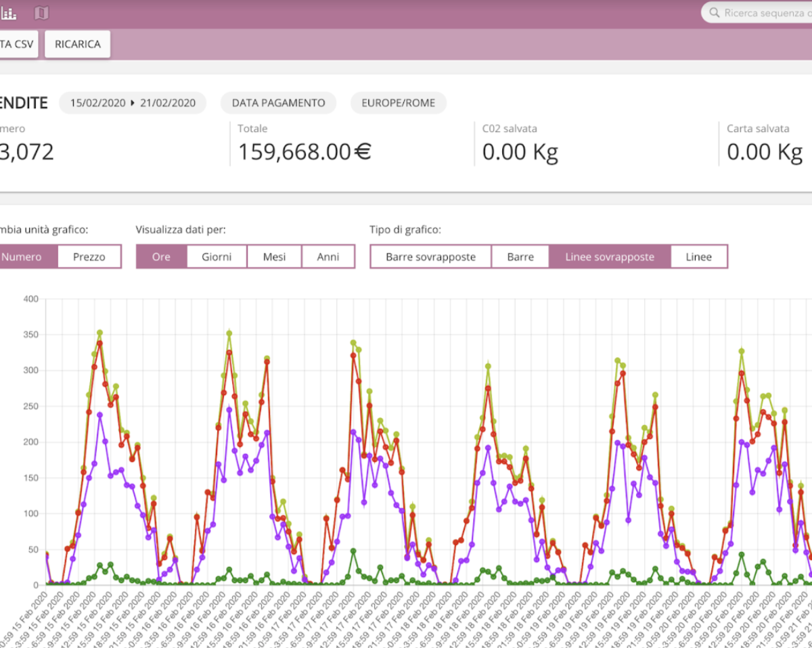Choose Linee chart type

pos(699,257)
